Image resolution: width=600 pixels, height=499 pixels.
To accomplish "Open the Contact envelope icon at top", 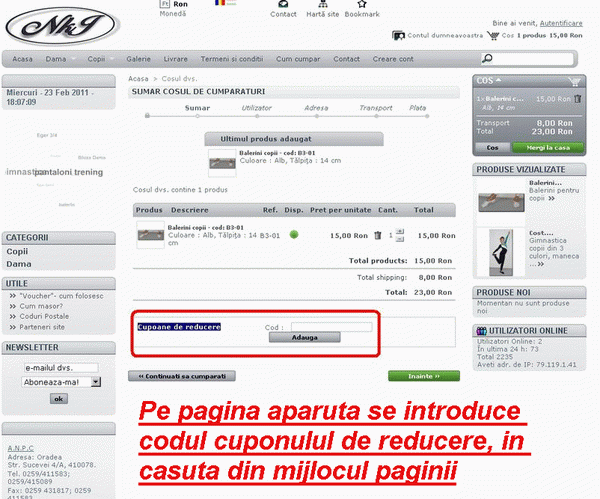I will click(x=283, y=4).
